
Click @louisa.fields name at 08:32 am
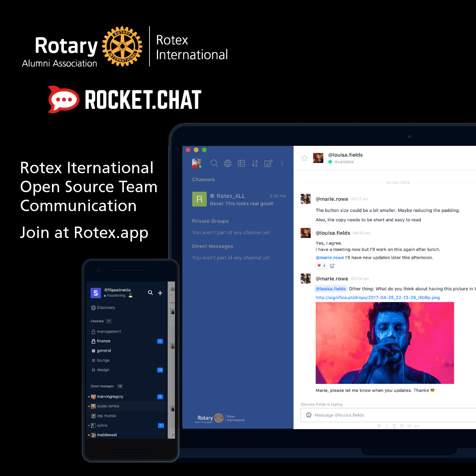(x=333, y=233)
